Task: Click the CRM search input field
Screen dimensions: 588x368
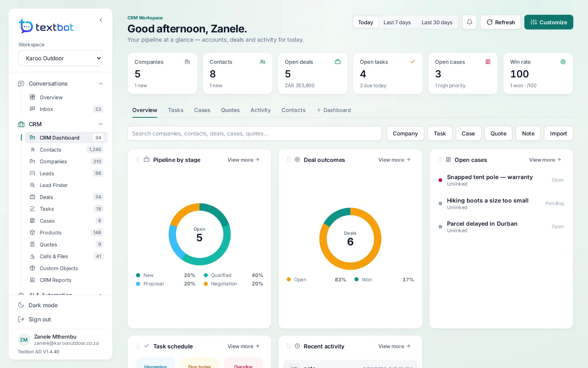Action: [x=254, y=134]
